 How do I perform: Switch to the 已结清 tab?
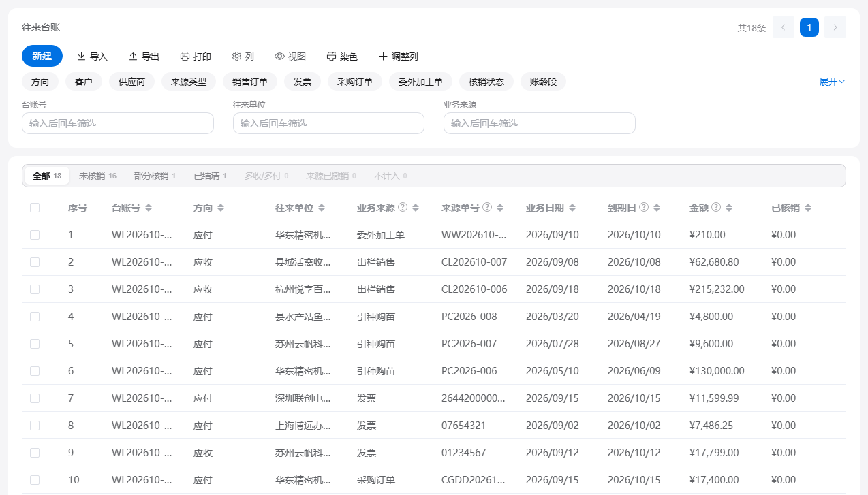210,176
